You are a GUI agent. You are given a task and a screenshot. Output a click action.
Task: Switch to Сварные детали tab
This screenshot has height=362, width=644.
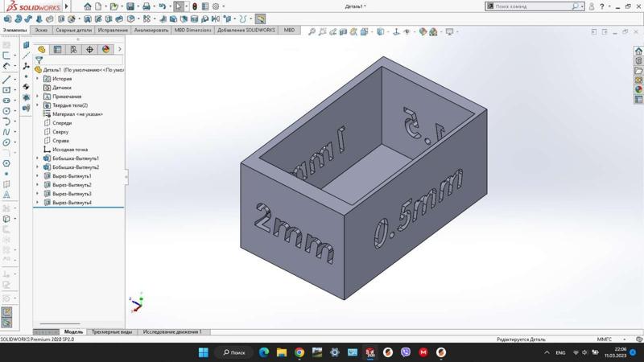[73, 30]
